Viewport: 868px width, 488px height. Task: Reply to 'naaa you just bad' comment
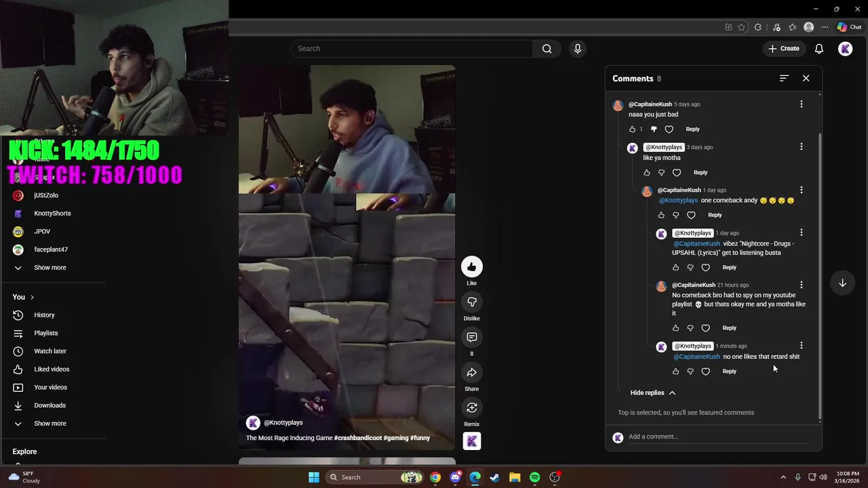pyautogui.click(x=692, y=129)
